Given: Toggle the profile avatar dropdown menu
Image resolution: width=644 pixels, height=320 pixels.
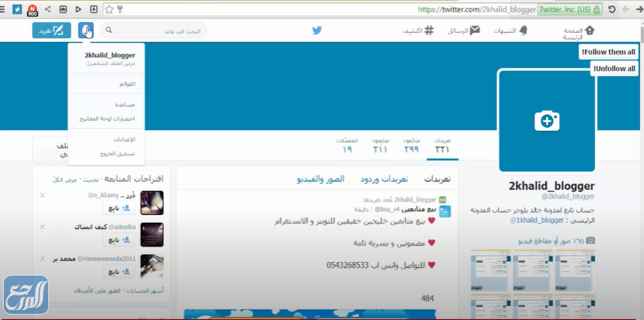Looking at the screenshot, I should point(86,31).
